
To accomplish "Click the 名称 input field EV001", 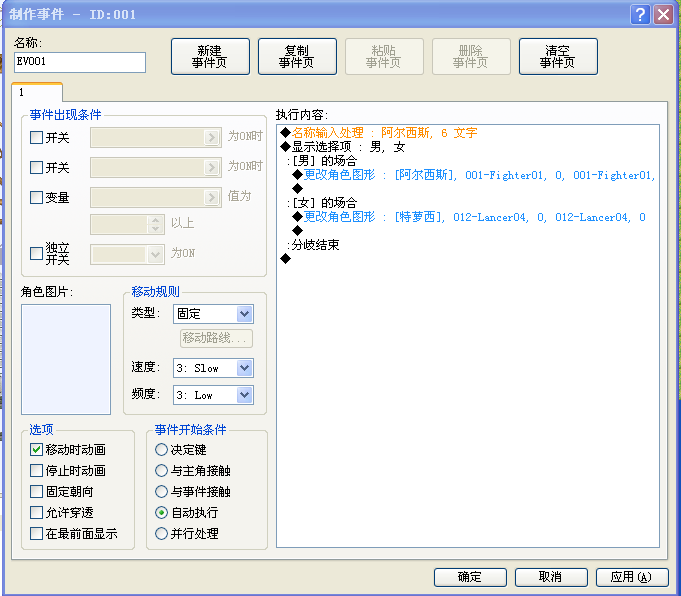I will pos(80,62).
